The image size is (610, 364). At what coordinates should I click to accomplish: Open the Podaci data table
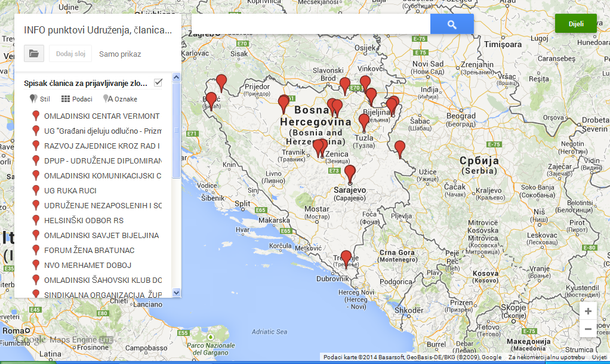76,99
